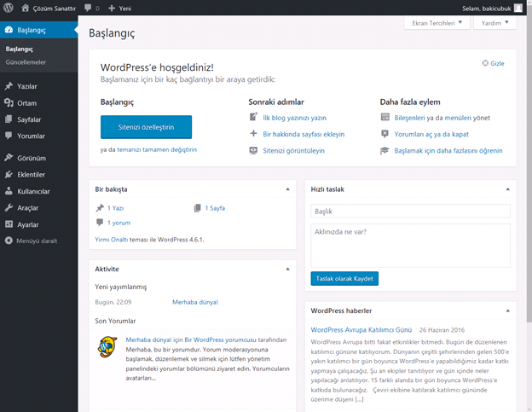Click the widgets icon beside Bileşenleri
The width and height of the screenshot is (532, 412).
(385, 117)
